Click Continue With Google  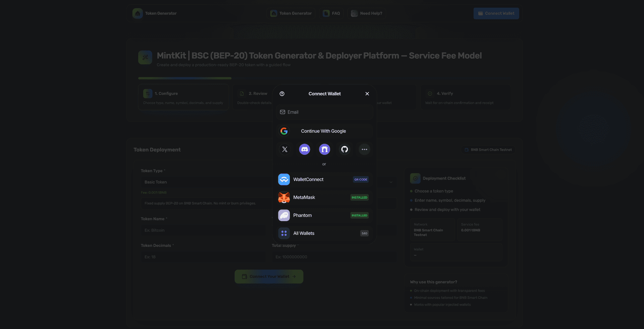(324, 131)
